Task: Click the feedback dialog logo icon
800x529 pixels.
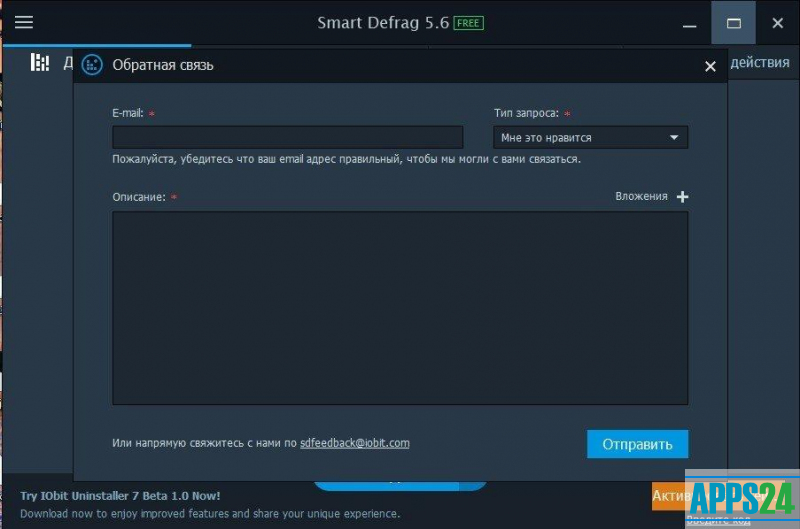Action: tap(92, 66)
